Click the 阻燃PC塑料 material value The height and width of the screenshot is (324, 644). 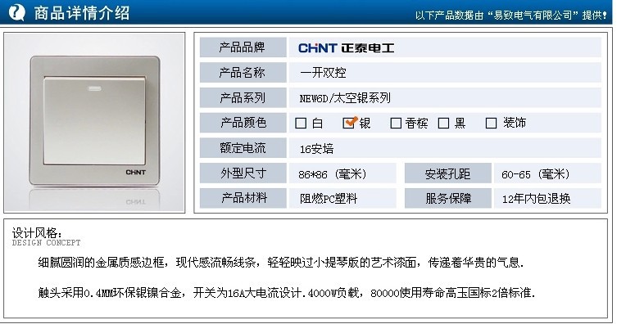329,199
